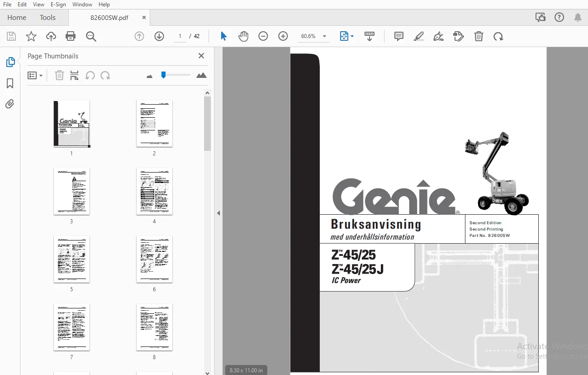Click the edit/redact page tool icon
Screen dimensions: 588x375
(x=459, y=36)
